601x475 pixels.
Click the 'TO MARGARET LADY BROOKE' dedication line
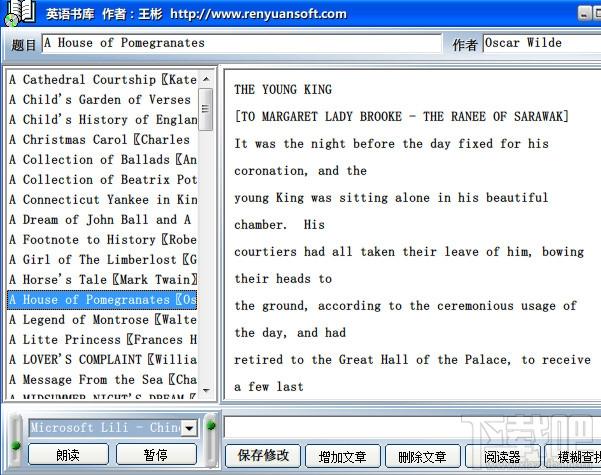(401, 117)
